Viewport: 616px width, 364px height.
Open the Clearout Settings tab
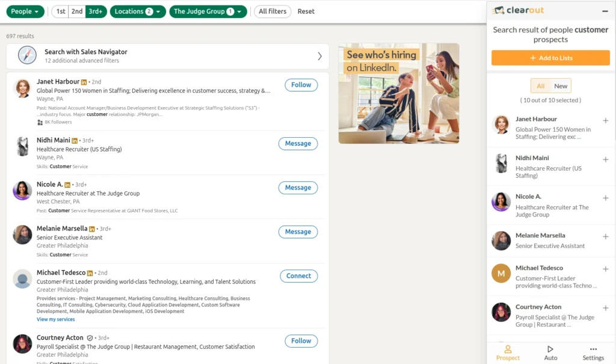pos(593,353)
